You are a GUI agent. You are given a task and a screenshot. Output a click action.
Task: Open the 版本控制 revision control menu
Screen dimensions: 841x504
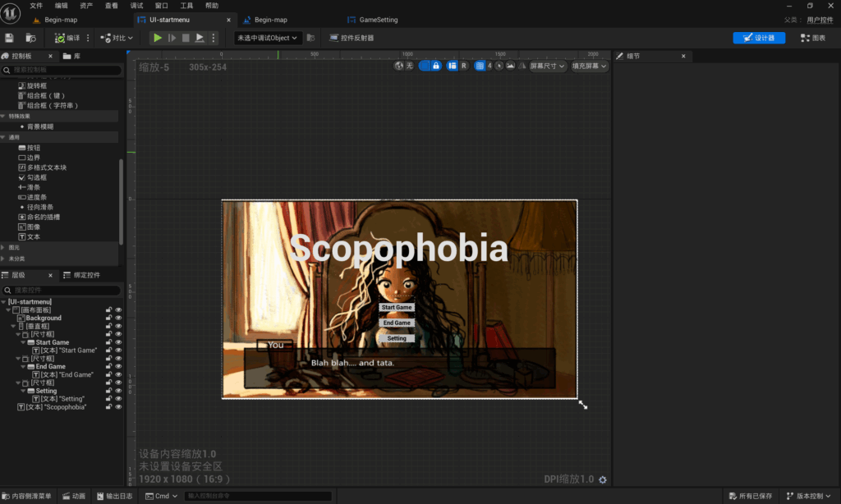(x=809, y=496)
